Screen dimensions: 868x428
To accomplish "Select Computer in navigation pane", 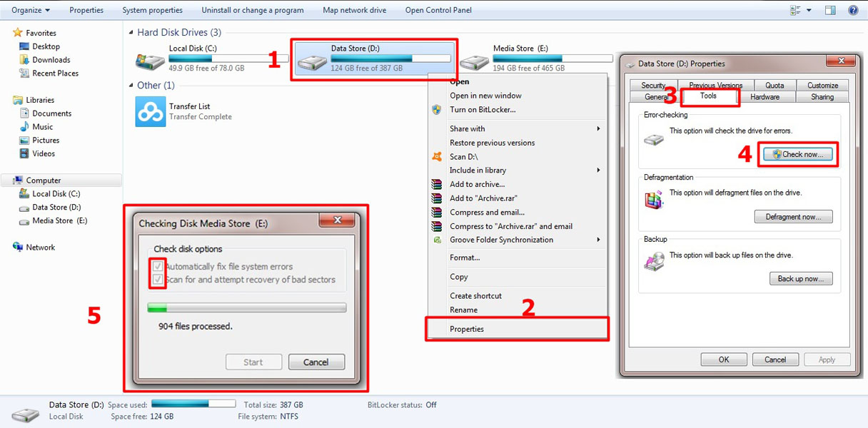I will click(44, 180).
